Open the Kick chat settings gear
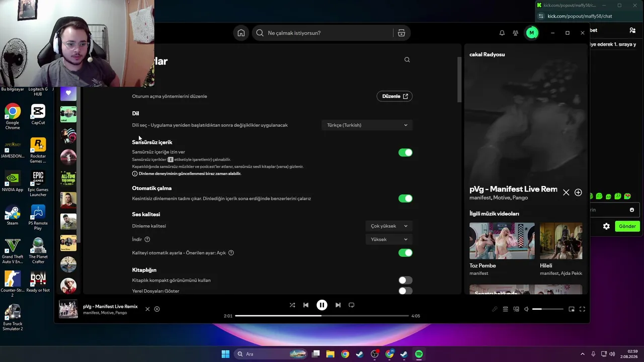The width and height of the screenshot is (644, 362). click(606, 226)
